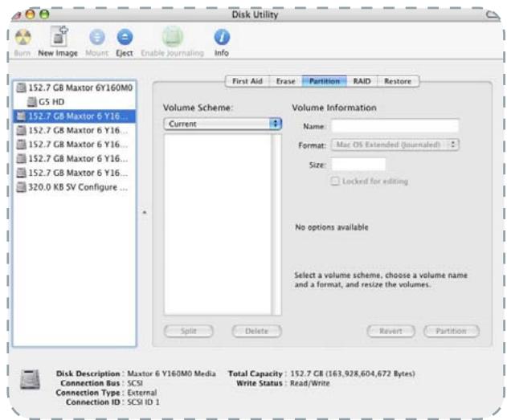Screen dimensions: 507x420
Task: Click the toolbar toggle pill in title bar
Action: tap(493, 14)
